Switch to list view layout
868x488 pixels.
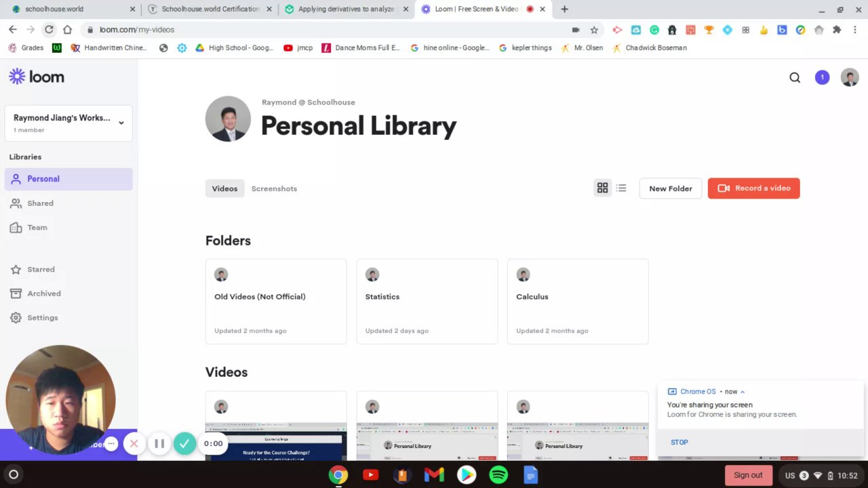621,188
